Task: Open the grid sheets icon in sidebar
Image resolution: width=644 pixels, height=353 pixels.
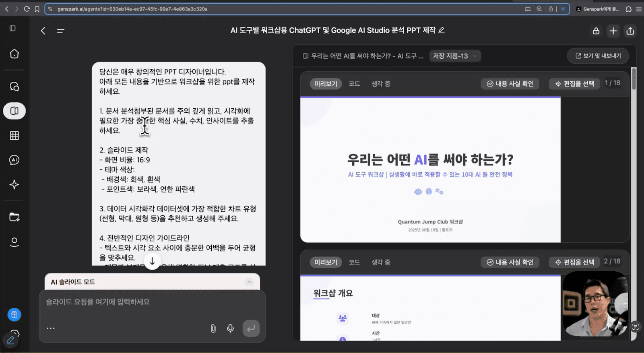Action: 14,136
